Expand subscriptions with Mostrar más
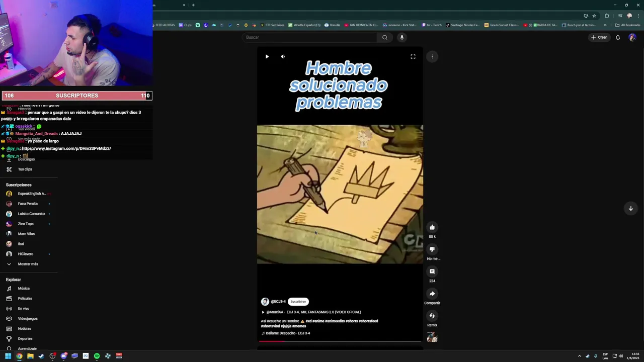This screenshot has height=362, width=644. (29, 264)
